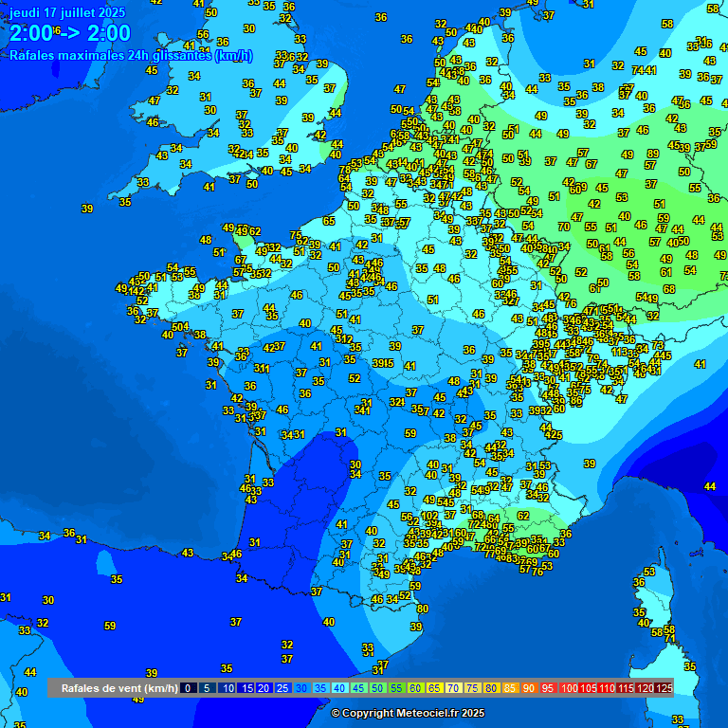Click the yellow legend swatch labeled 65

click(434, 688)
